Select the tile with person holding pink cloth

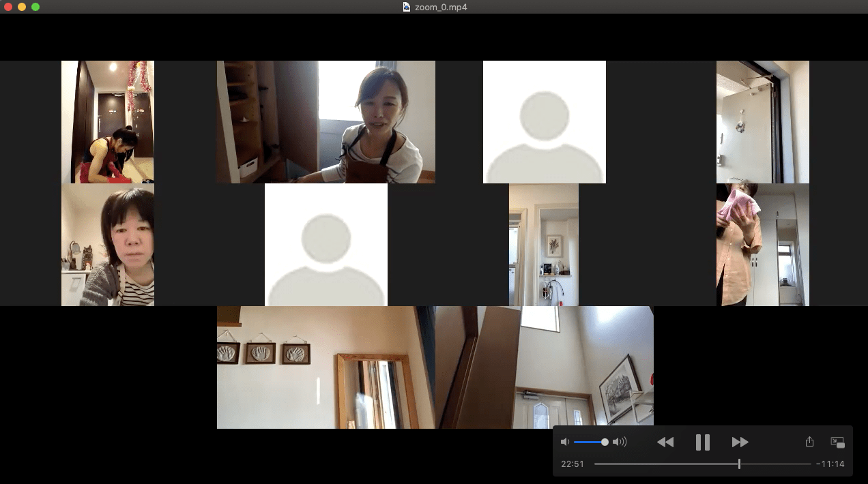(763, 245)
